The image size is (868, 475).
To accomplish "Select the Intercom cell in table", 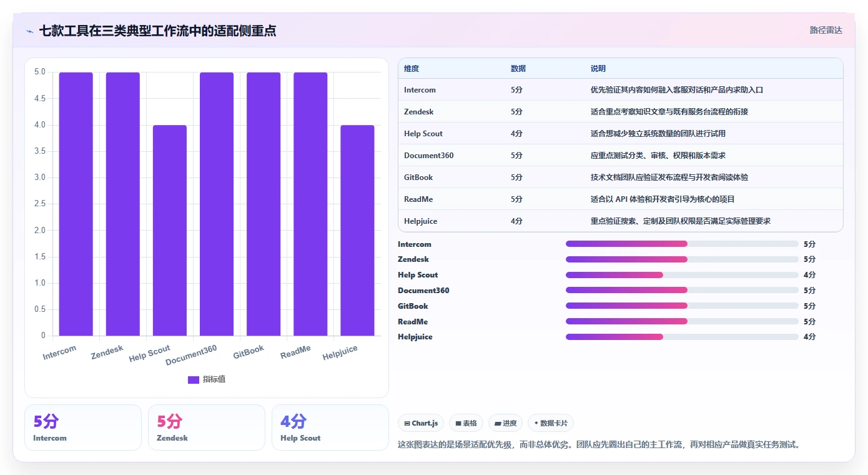I will pos(420,90).
